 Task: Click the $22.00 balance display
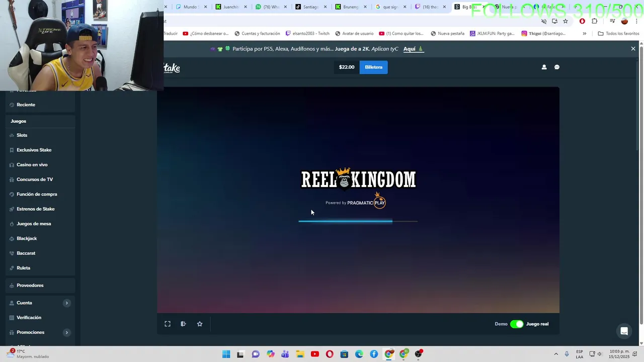coord(347,67)
